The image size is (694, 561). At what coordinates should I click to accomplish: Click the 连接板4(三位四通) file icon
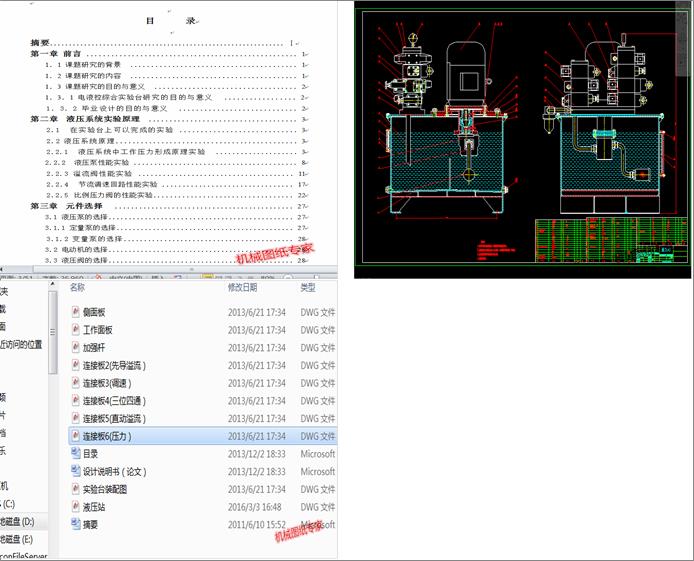point(76,400)
